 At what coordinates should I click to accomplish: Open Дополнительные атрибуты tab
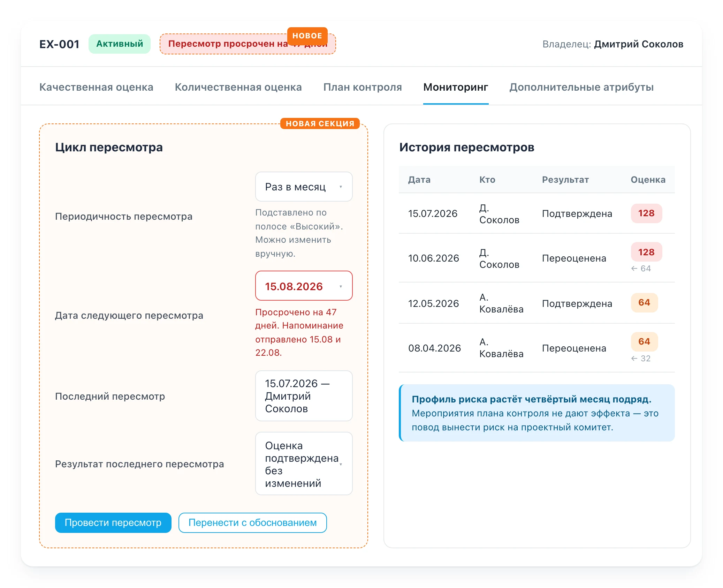[581, 87]
